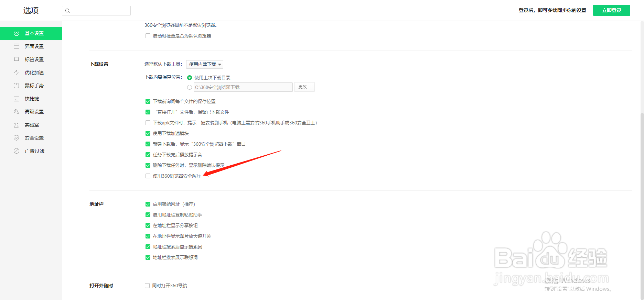Uncheck 下载前询问每个文件的保存位置
This screenshot has height=300, width=644.
148,101
